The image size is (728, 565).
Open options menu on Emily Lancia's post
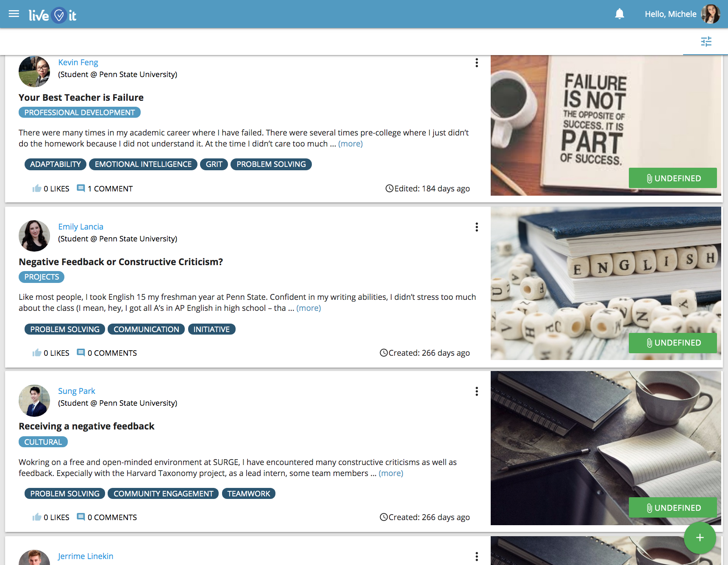click(x=477, y=227)
